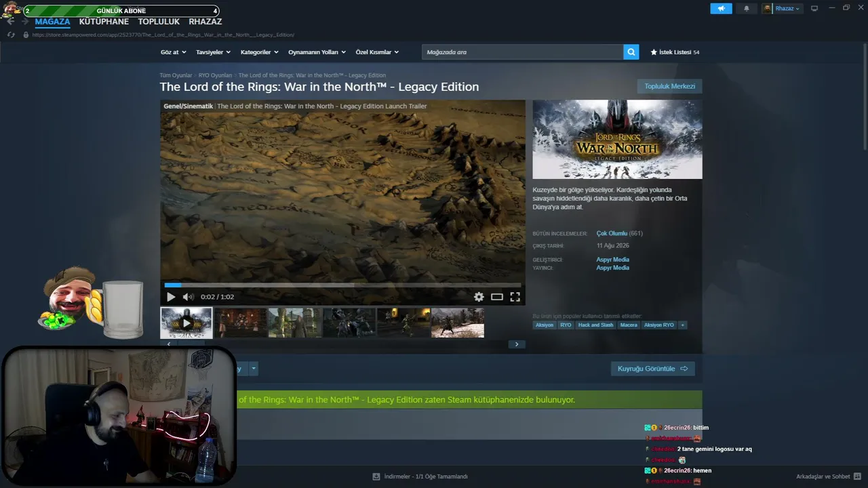Seek along the trailer progress bar
Image resolution: width=868 pixels, height=488 pixels.
pyautogui.click(x=342, y=285)
